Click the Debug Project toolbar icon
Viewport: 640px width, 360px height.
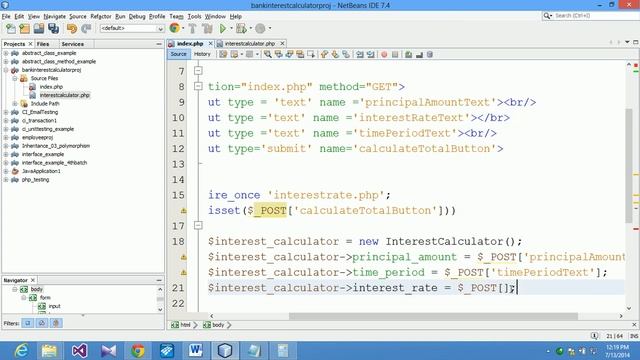[241, 28]
